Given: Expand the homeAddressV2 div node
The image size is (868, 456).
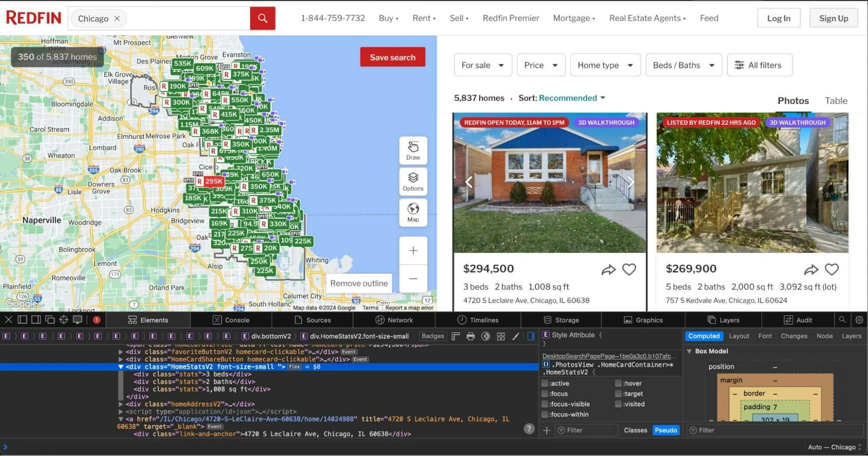Looking at the screenshot, I should [121, 404].
